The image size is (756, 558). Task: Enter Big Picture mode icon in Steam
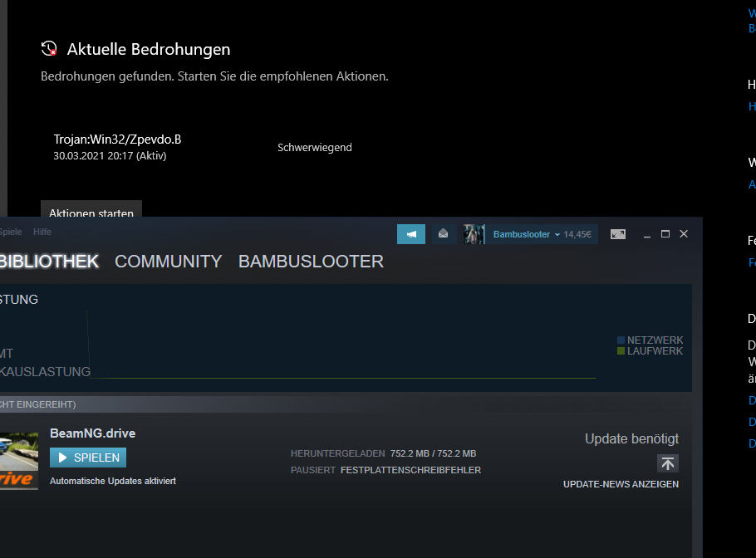(x=617, y=234)
